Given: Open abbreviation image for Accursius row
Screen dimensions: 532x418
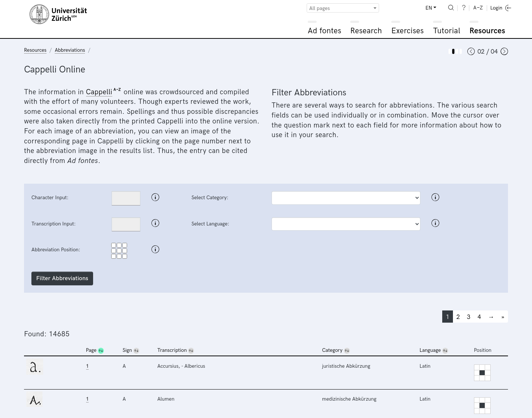Looking at the screenshot, I should click(x=35, y=367).
